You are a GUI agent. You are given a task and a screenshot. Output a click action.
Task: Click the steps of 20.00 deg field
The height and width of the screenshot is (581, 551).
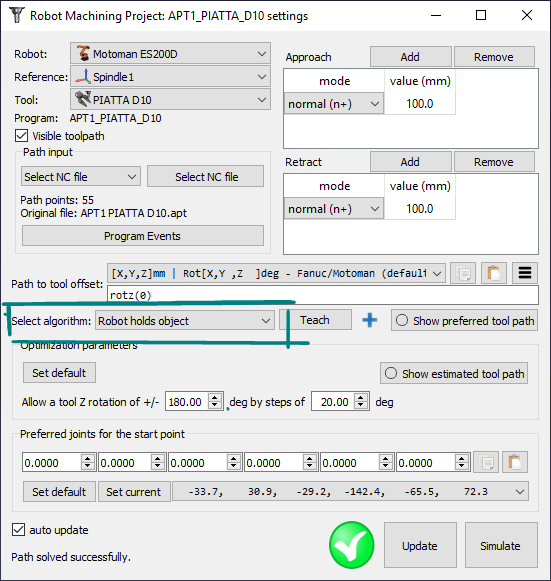pyautogui.click(x=332, y=402)
